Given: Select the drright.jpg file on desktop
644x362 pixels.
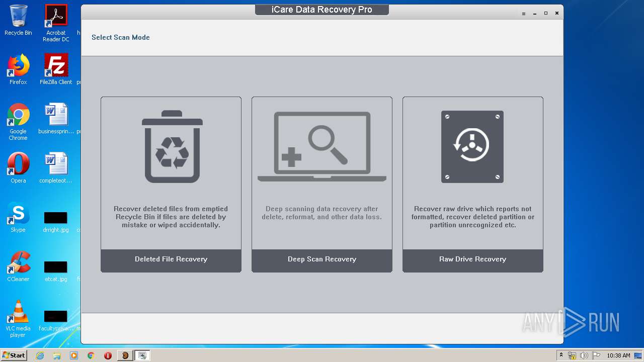Looking at the screenshot, I should coord(56,221).
